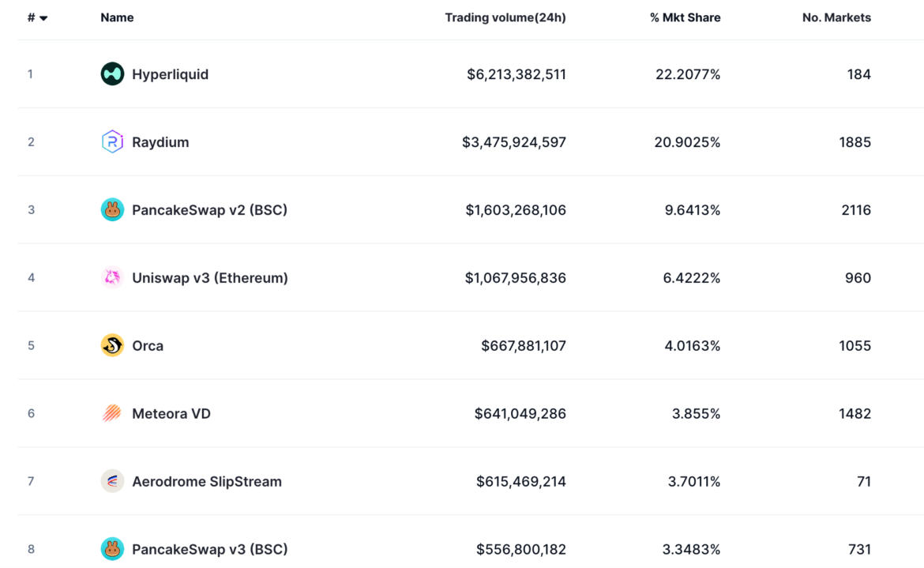
Task: Open the Hyperliquid exchange page
Action: tap(171, 73)
